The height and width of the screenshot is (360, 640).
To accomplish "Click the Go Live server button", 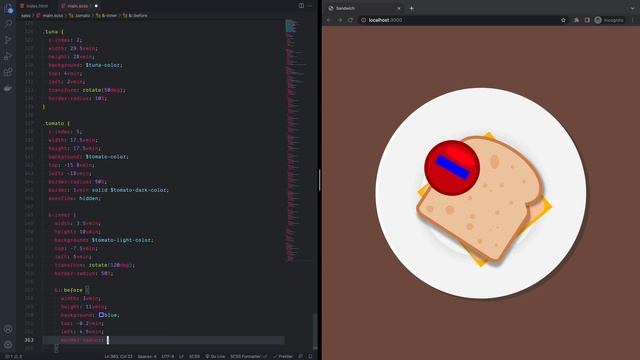I will pyautogui.click(x=215, y=356).
